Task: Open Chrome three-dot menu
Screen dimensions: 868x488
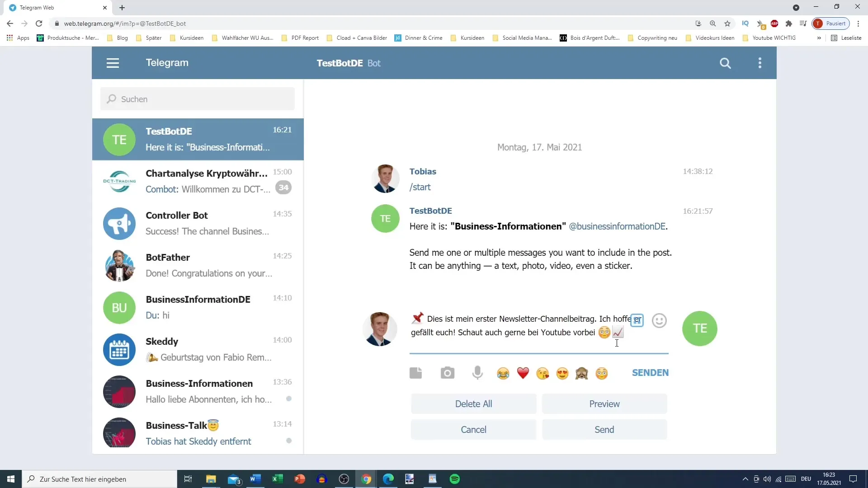Action: tap(858, 23)
